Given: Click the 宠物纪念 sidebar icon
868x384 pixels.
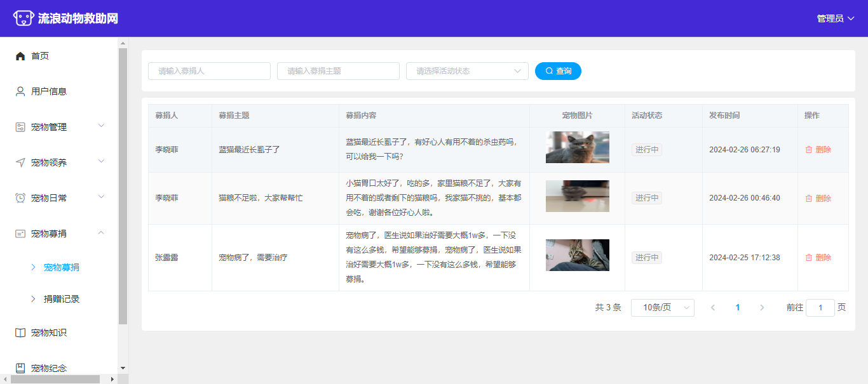Looking at the screenshot, I should pos(20,368).
